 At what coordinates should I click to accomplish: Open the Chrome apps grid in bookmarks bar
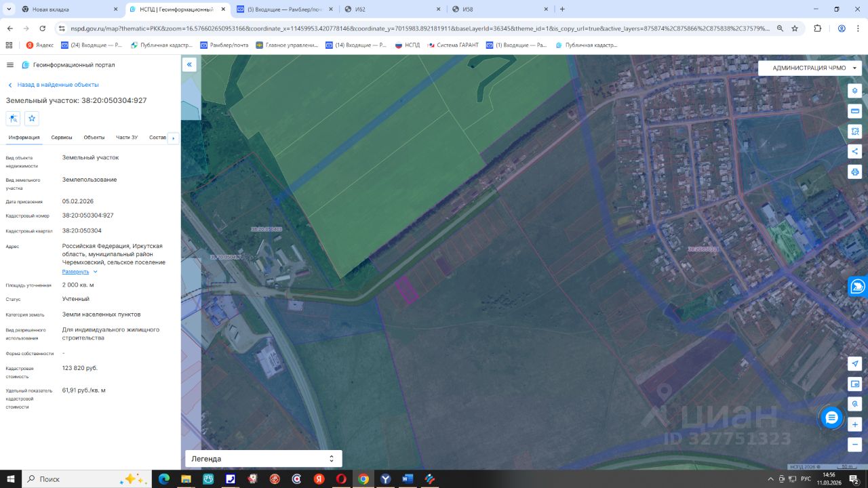[x=9, y=45]
